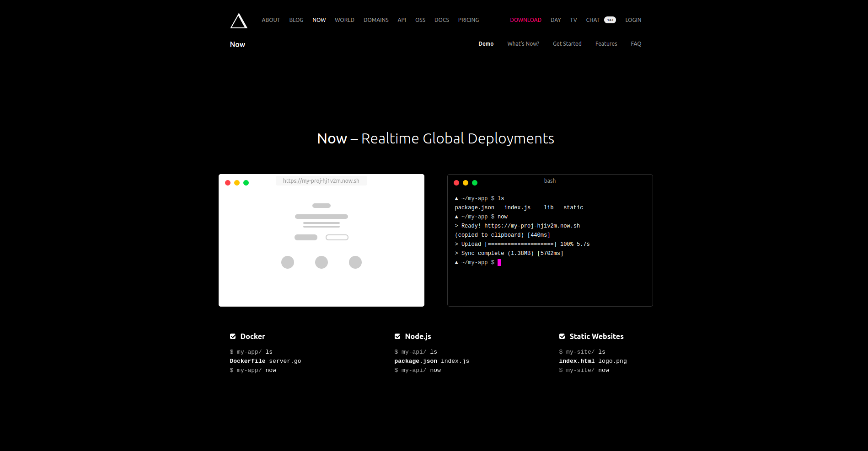The image size is (868, 451).
Task: Click the Ready deployment URL in terminal
Action: click(x=532, y=226)
